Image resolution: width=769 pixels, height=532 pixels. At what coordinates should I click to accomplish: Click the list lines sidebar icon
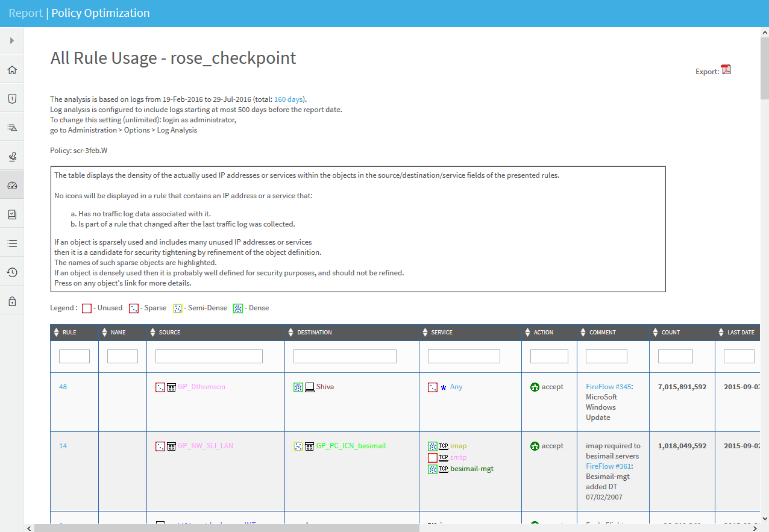point(12,243)
